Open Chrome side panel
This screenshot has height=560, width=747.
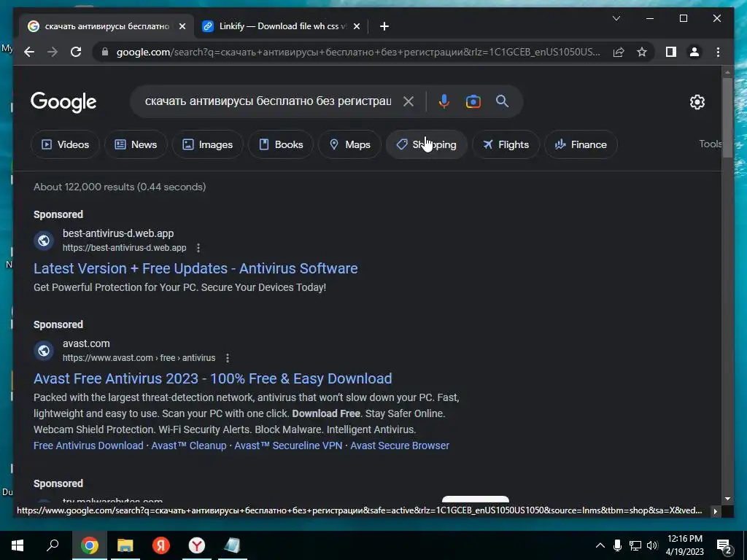(x=671, y=52)
